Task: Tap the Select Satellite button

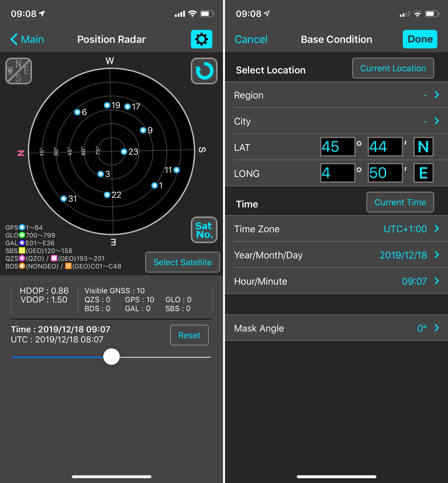Action: tap(182, 262)
